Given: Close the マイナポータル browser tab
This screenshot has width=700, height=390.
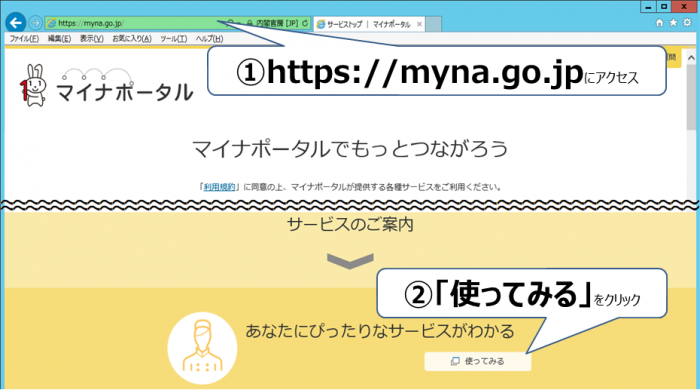Looking at the screenshot, I should point(419,24).
